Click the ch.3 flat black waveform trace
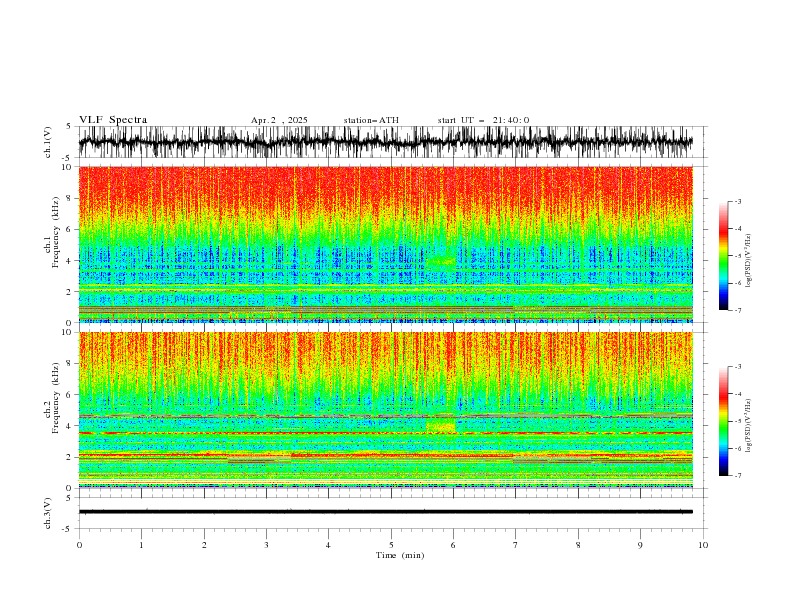792x612 pixels. [385, 512]
